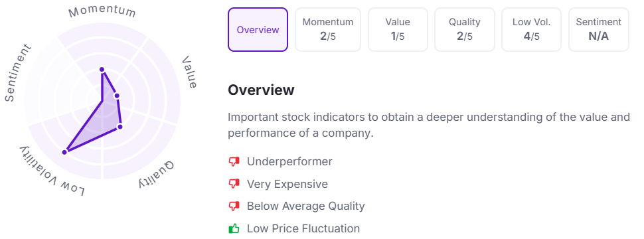644x239 pixels.
Task: Select the Momentum data point on radar chart
Action: pyautogui.click(x=102, y=70)
